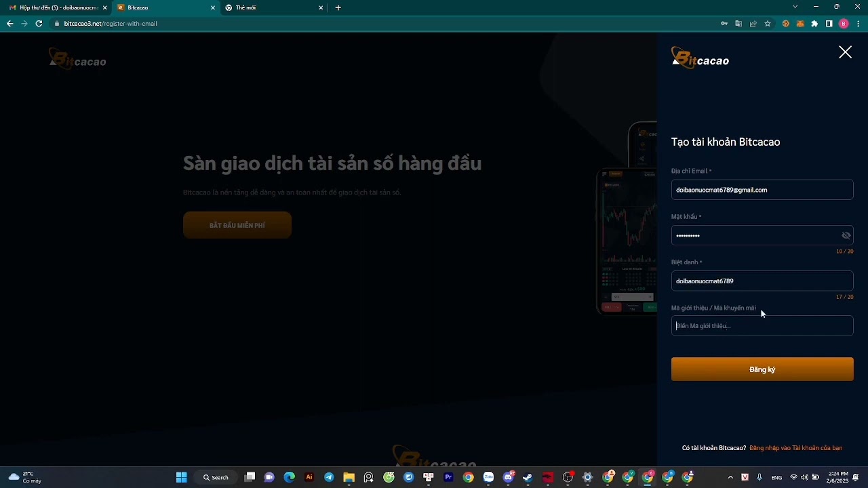Close the Gmail inbox tab
Screen dimensions: 868x488
coord(104,7)
